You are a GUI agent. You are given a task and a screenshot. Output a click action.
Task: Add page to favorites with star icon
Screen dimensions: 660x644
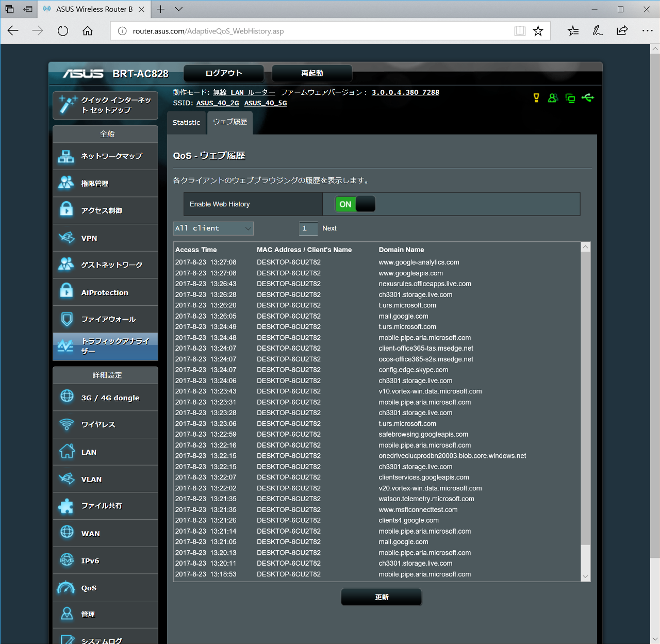538,31
